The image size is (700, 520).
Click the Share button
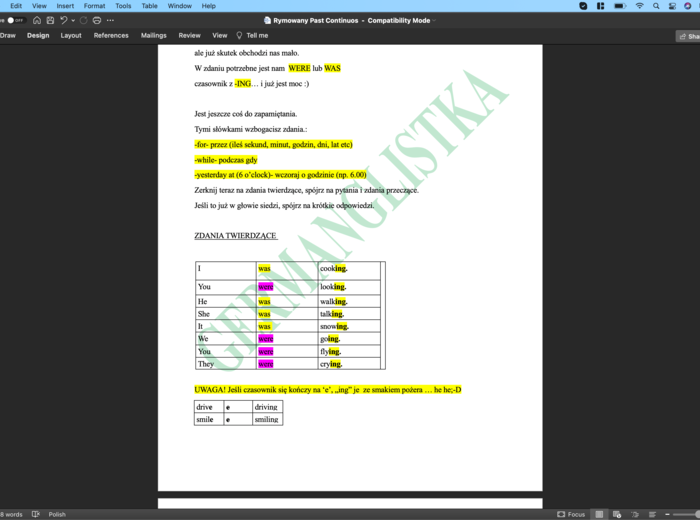pos(688,36)
